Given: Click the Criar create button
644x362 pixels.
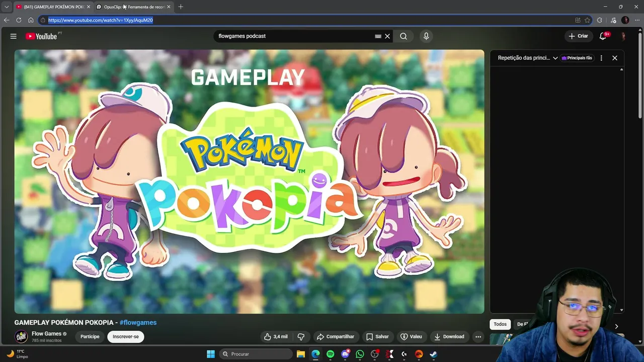Looking at the screenshot, I should click(x=578, y=36).
